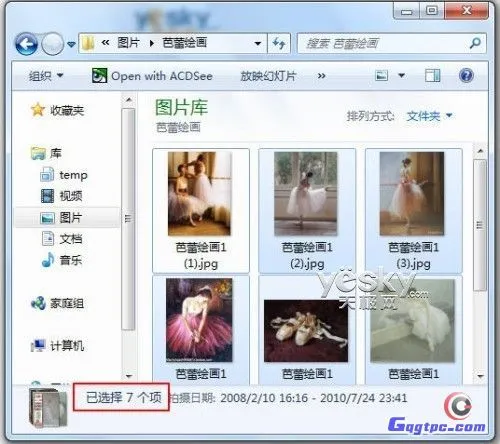Toggle the preview pane button
This screenshot has width=500, height=444.
(x=433, y=76)
